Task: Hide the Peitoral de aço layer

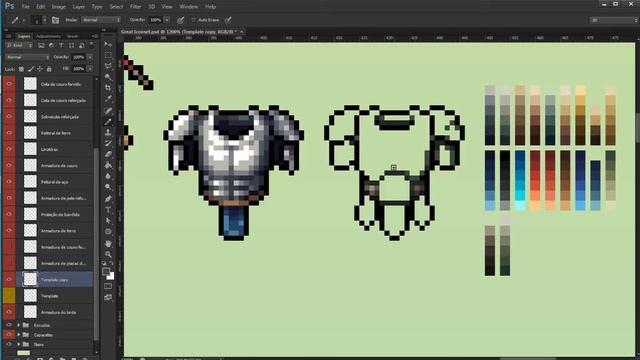Action: coord(9,182)
